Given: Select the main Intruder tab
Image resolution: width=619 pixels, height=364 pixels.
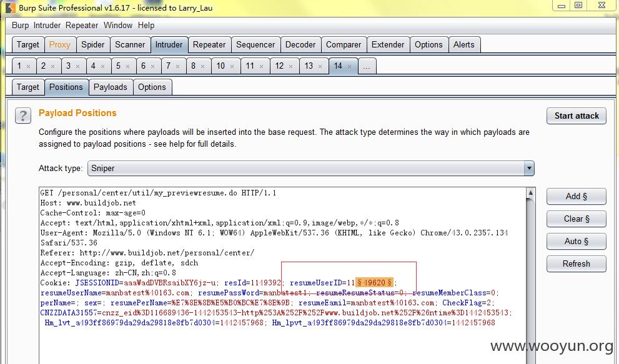Looking at the screenshot, I should (x=169, y=44).
